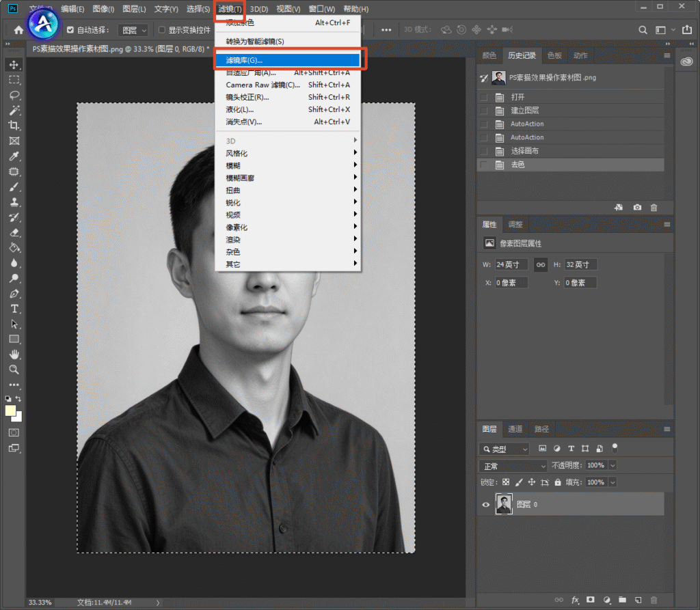This screenshot has height=610, width=700.
Task: Toggle visibility of 图层 0 layer
Action: pyautogui.click(x=486, y=505)
